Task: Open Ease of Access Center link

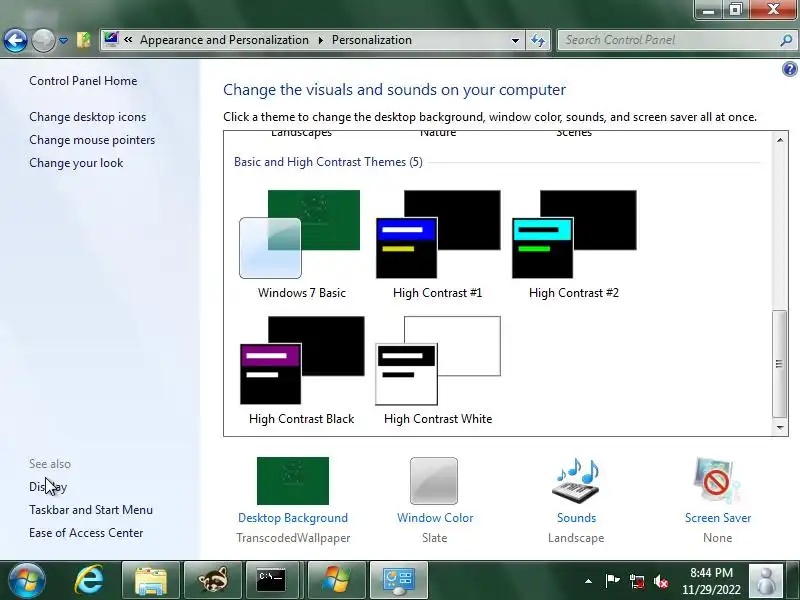Action: coord(86,533)
